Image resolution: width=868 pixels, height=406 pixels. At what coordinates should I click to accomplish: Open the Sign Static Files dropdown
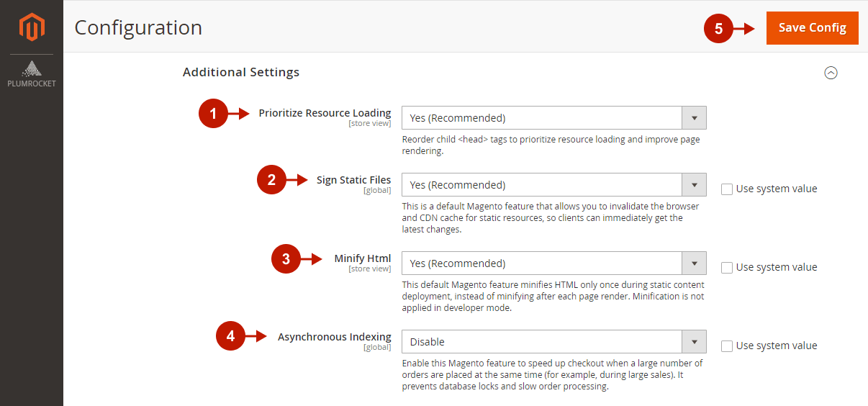click(553, 185)
